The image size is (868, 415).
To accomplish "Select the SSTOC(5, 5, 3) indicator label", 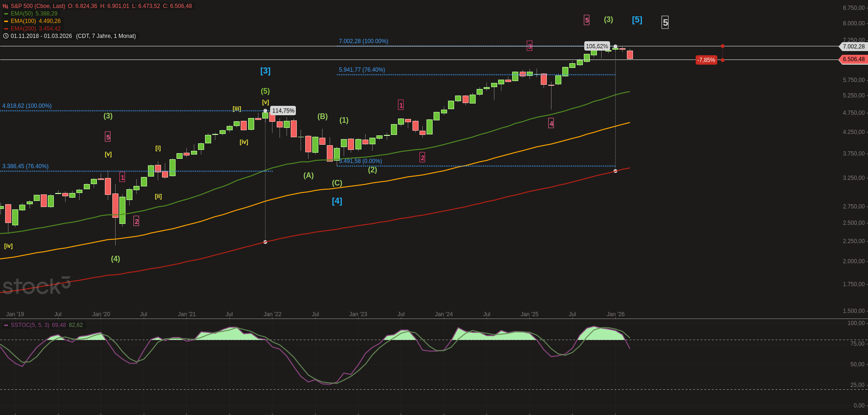I will click(x=30, y=325).
